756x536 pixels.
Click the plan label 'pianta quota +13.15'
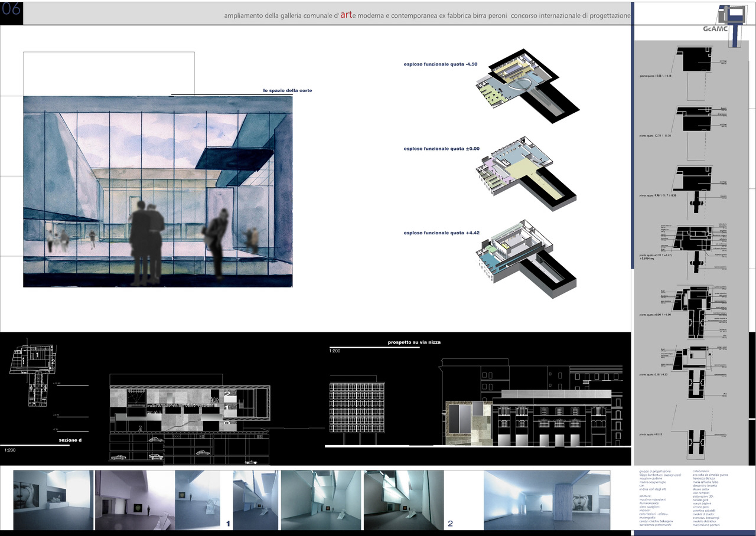click(650, 435)
